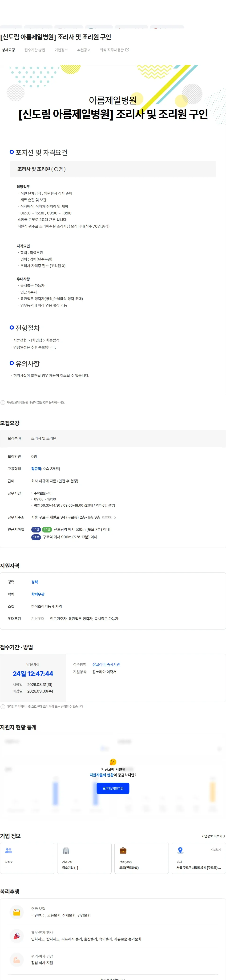This screenshot has height=980, width=226.
Task: Click the 학력무관 value under 지원자격
Action: pos(38,594)
